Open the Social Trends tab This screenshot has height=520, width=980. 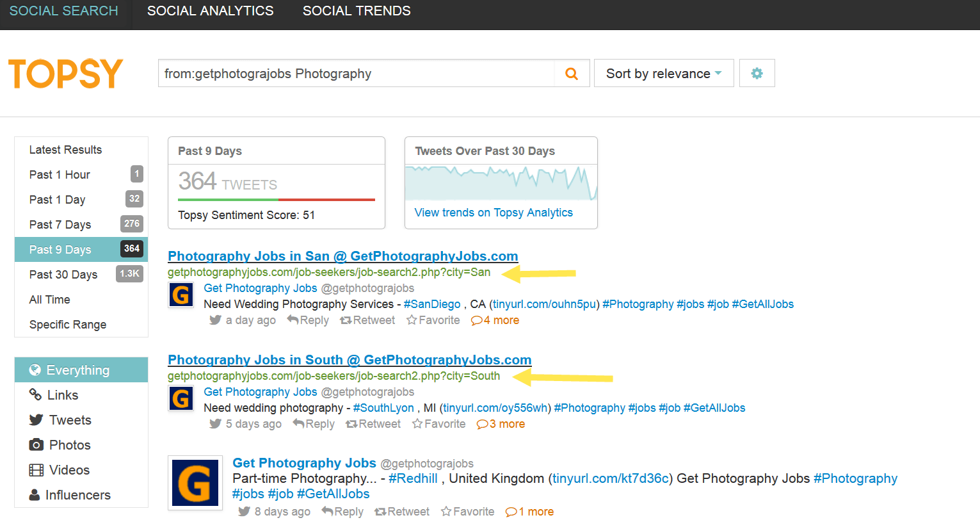pos(357,11)
